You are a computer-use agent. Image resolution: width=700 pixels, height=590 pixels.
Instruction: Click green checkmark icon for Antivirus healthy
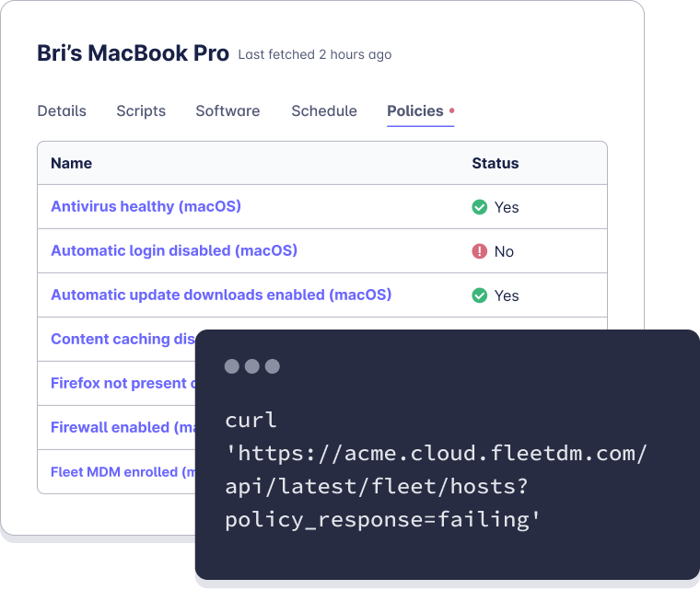pos(479,207)
